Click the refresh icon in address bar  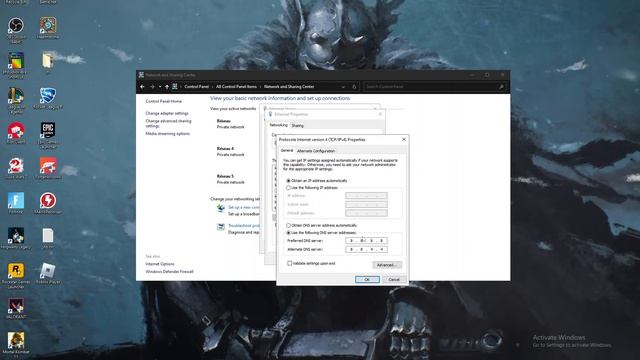coord(354,87)
